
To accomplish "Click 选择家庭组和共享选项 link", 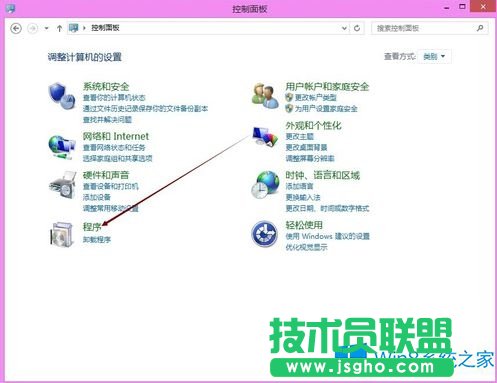I will (117, 158).
